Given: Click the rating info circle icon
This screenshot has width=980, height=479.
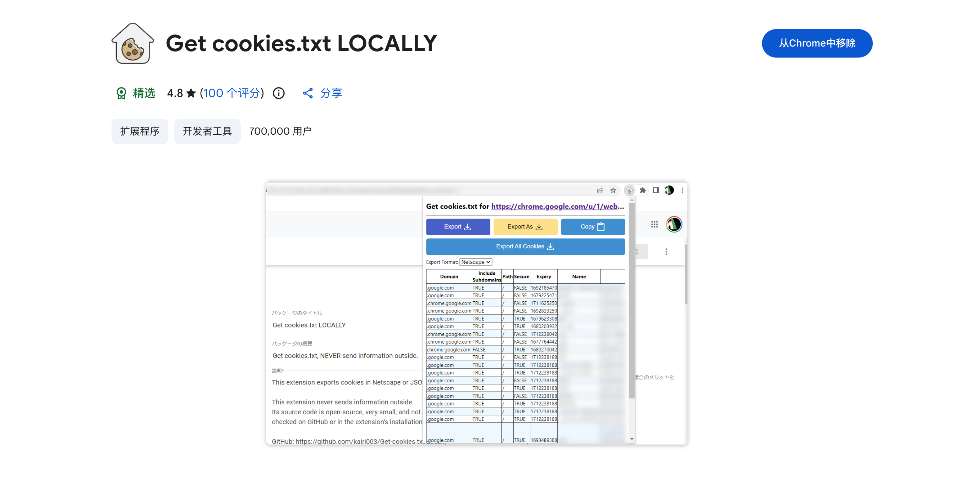Looking at the screenshot, I should (278, 93).
